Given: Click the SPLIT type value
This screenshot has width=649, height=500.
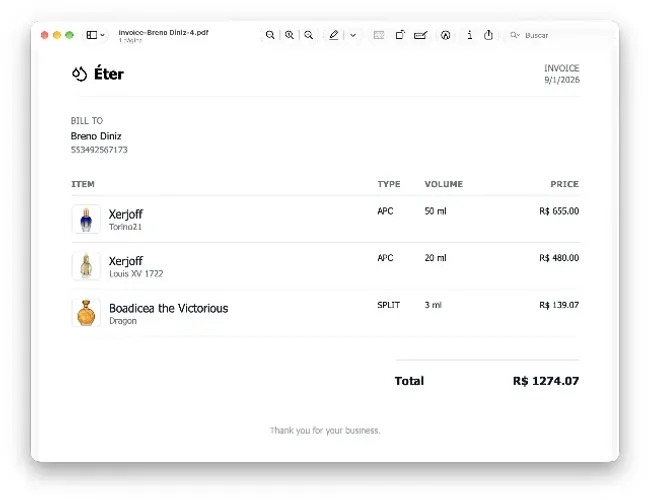Looking at the screenshot, I should [x=388, y=305].
